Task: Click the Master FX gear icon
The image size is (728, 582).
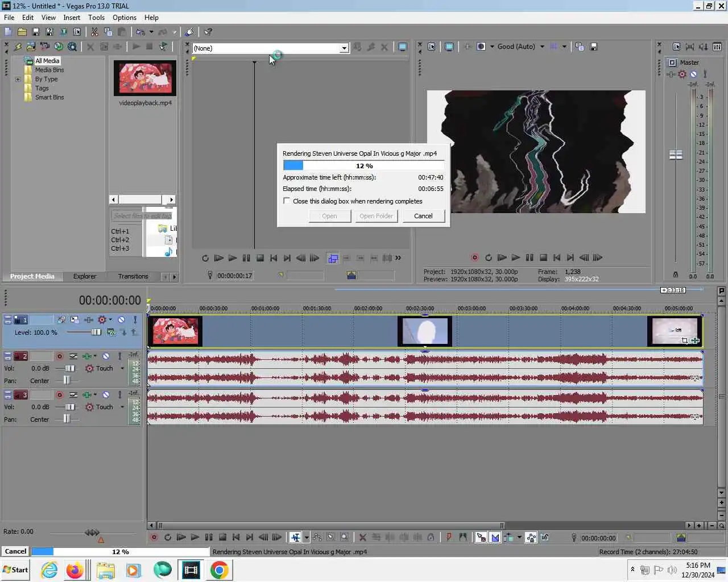Action: tap(682, 74)
